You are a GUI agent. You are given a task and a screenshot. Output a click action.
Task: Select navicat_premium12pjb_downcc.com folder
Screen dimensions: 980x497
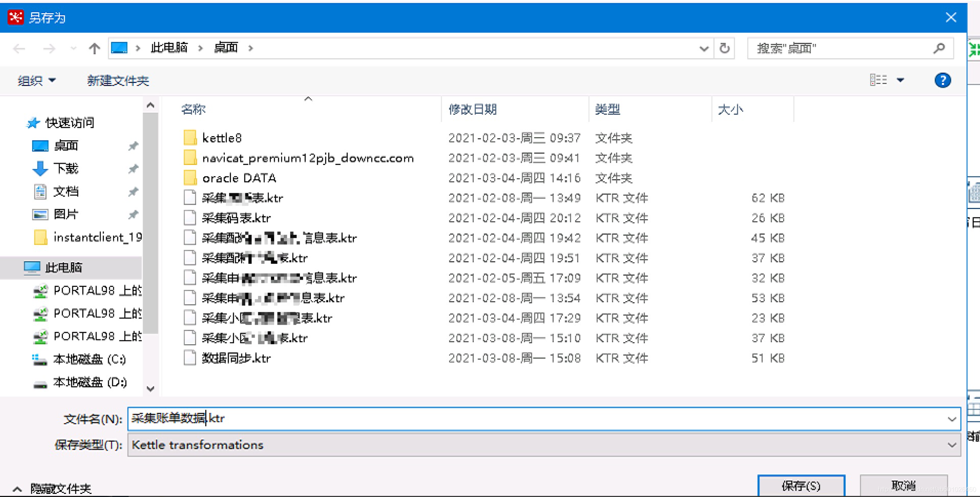tap(308, 158)
